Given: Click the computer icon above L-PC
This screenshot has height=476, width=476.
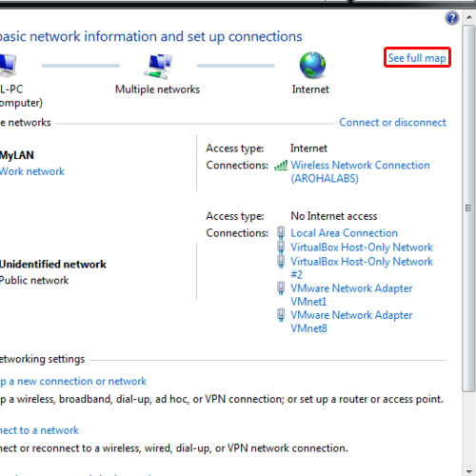Looking at the screenshot, I should (x=9, y=66).
